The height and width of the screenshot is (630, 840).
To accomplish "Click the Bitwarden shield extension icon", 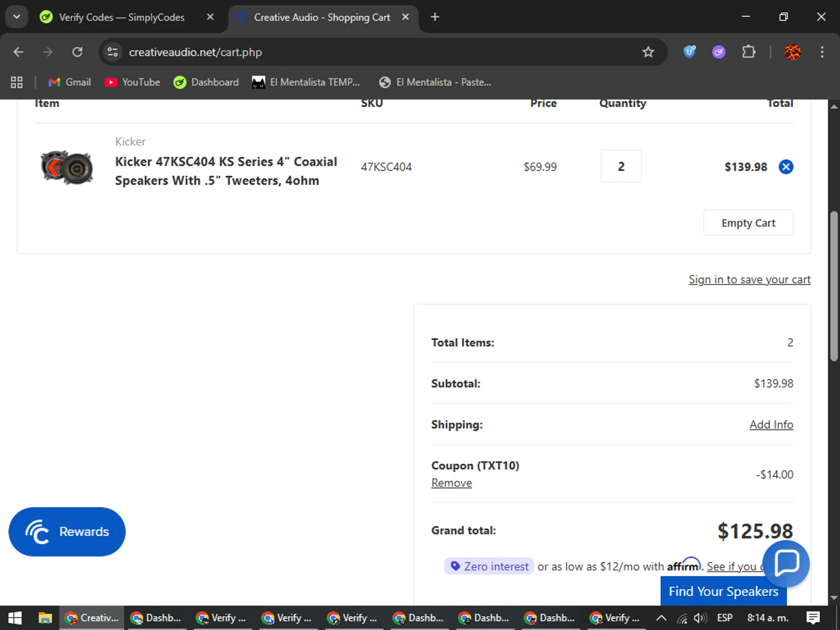I will pyautogui.click(x=689, y=52).
